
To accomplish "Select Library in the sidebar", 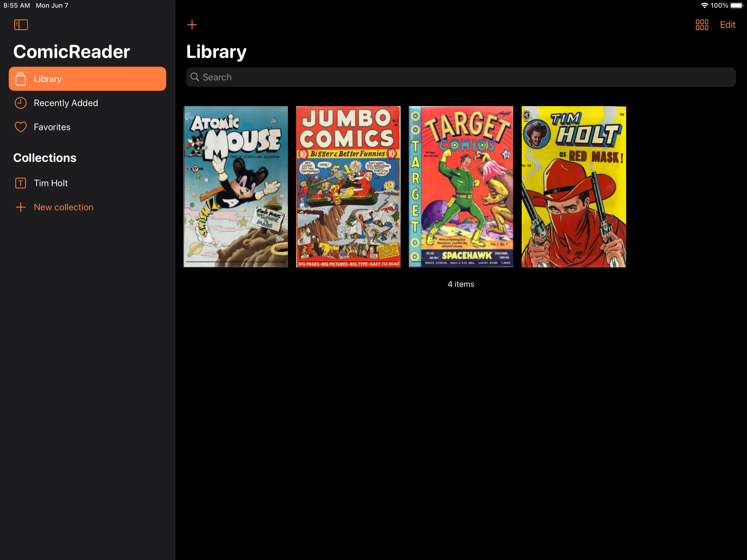I will pyautogui.click(x=87, y=79).
